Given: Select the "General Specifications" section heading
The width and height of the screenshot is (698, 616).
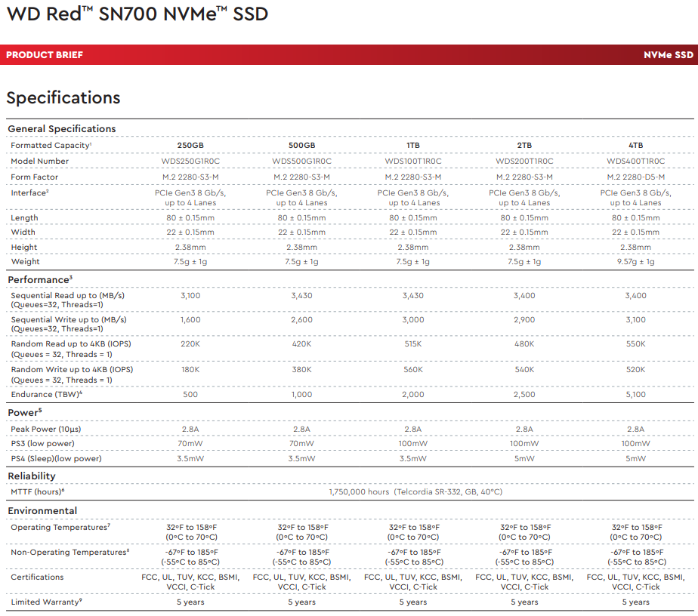Looking at the screenshot, I should click(62, 128).
